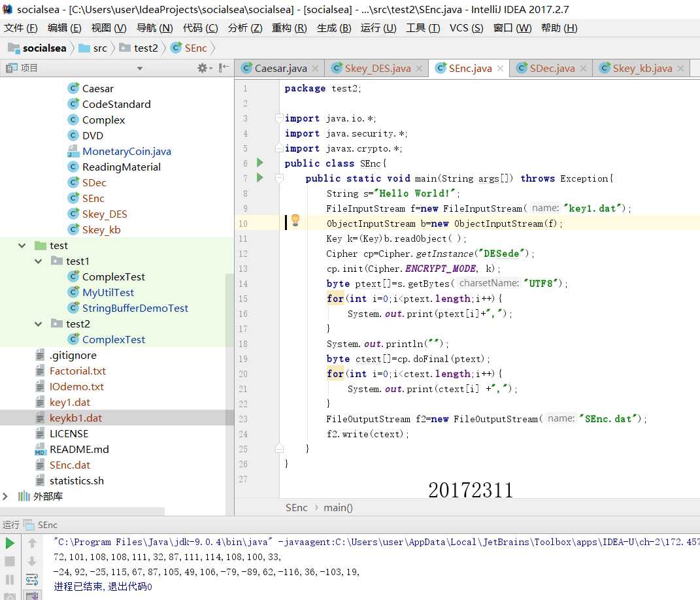Rerun SEnc with the green run button
This screenshot has height=600, width=700.
[10, 543]
